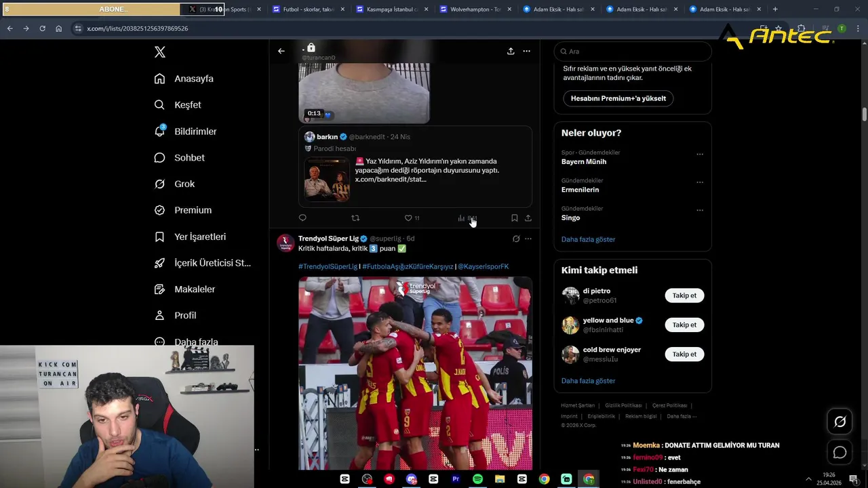
Task: Open a new browser tab
Action: pyautogui.click(x=775, y=9)
